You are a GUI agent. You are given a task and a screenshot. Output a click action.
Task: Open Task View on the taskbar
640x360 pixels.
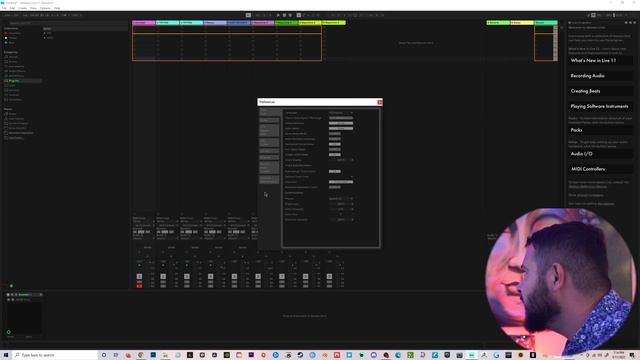116,355
